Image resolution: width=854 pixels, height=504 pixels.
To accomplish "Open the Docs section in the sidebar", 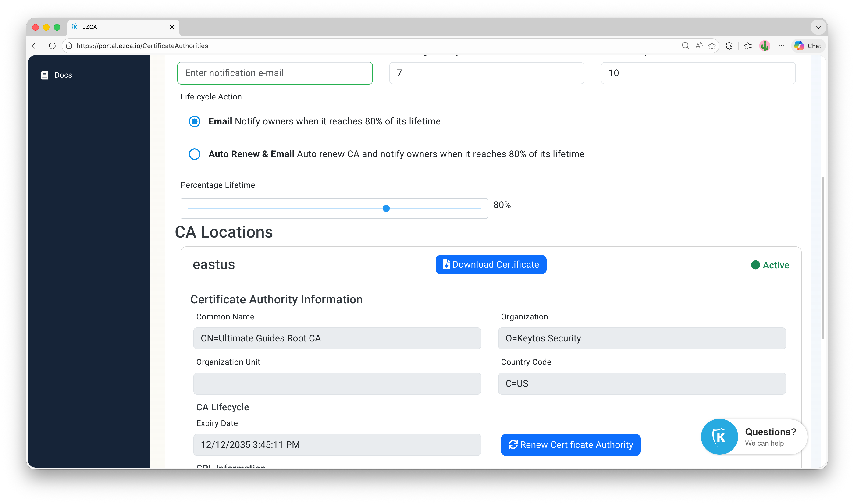I will click(x=63, y=75).
